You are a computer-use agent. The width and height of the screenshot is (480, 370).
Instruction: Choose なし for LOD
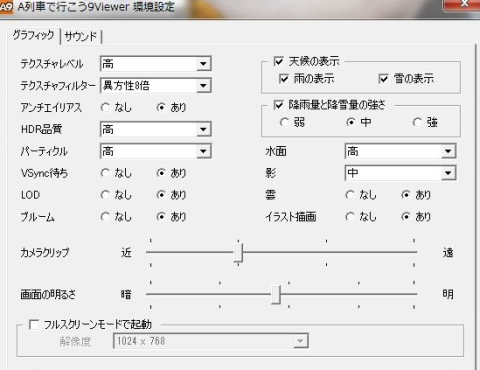pyautogui.click(x=105, y=195)
